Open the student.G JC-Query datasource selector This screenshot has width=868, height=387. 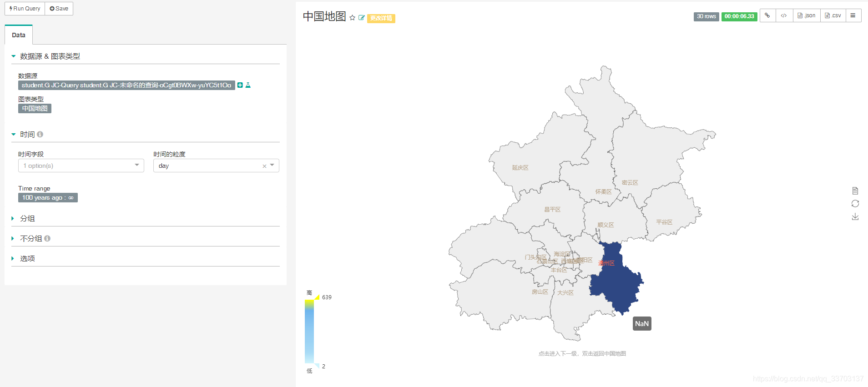126,85
